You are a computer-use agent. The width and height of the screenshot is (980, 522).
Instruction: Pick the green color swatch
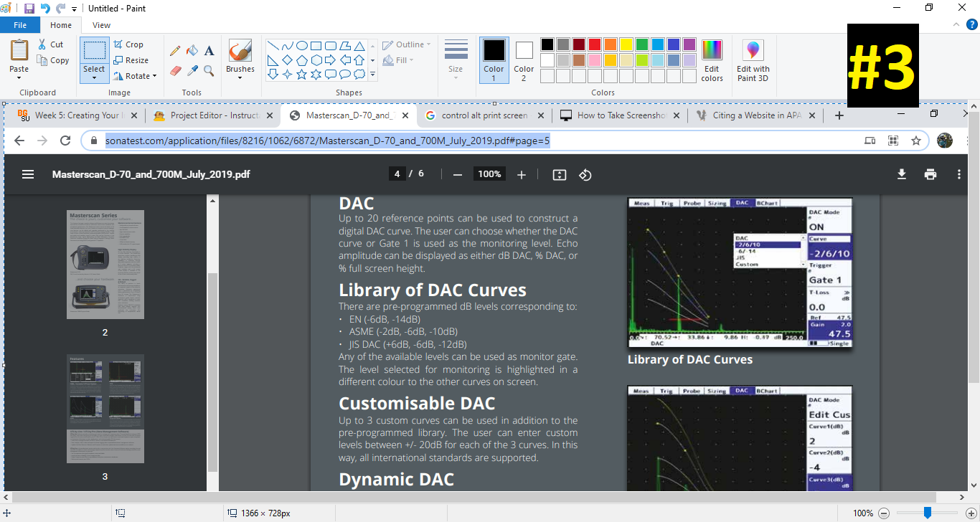click(x=642, y=44)
